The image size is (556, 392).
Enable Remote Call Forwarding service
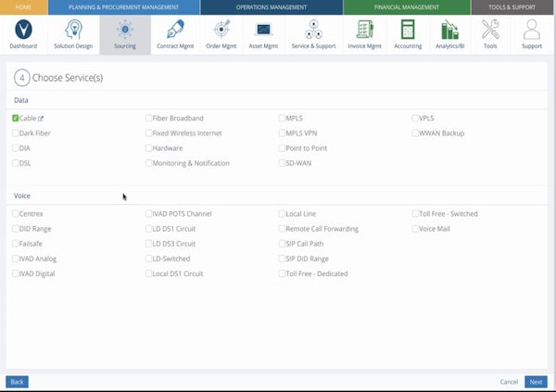(x=282, y=229)
